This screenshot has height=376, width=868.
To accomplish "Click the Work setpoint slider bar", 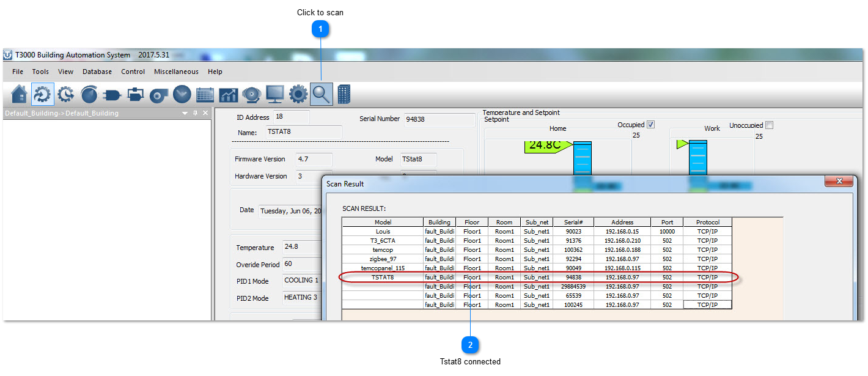I will click(x=698, y=159).
